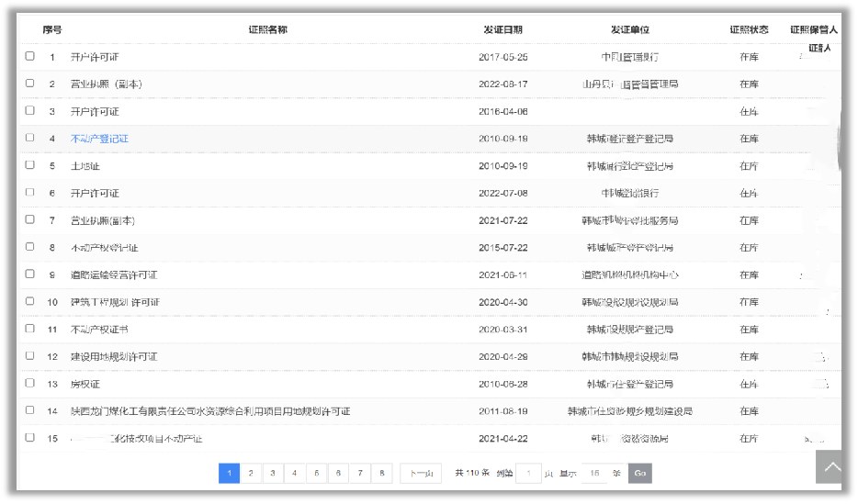Click the 证照状态 column header
Image resolution: width=858 pixels, height=504 pixels.
(x=749, y=30)
